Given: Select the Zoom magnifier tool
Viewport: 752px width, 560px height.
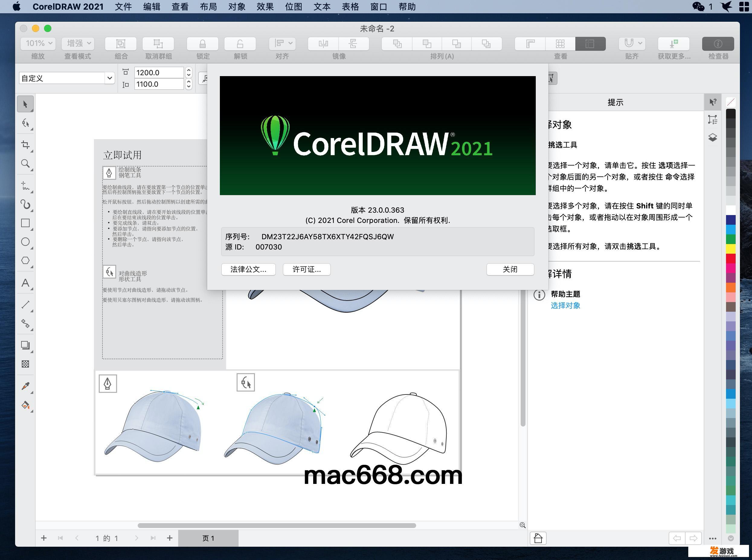Looking at the screenshot, I should click(25, 164).
